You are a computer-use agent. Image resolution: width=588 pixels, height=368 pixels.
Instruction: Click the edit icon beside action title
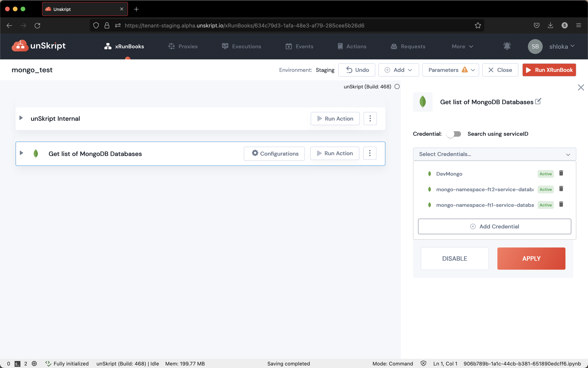pos(538,101)
